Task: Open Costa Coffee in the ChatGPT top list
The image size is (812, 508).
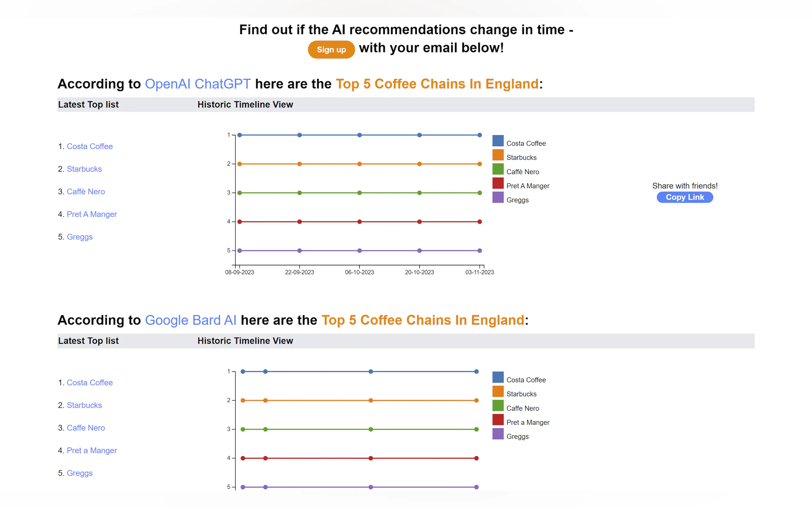Action: click(90, 147)
